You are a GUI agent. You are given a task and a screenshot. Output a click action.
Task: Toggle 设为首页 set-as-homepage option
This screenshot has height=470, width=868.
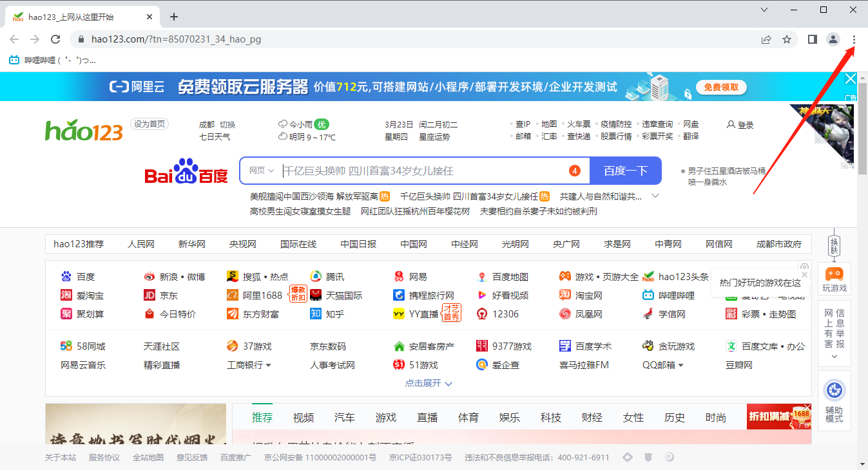(149, 124)
